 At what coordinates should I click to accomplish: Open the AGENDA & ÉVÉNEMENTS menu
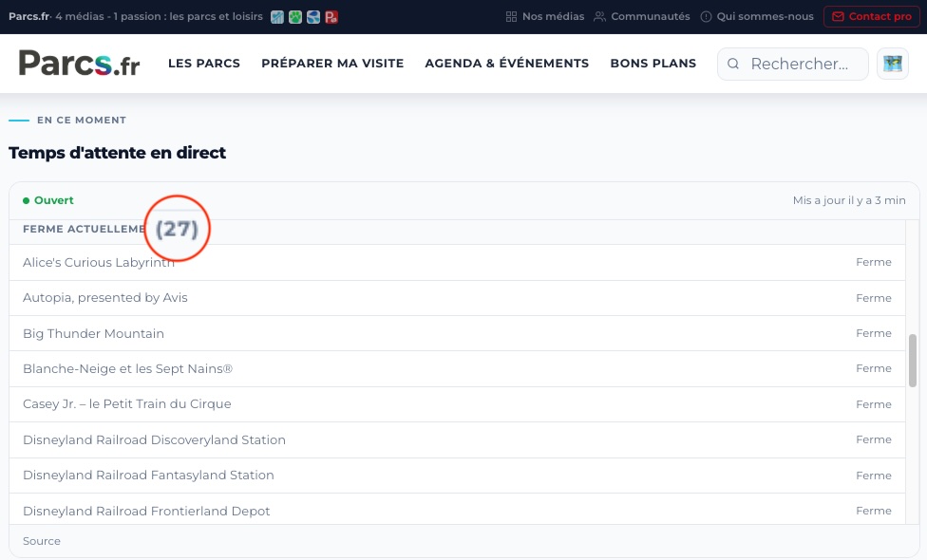[x=506, y=64]
